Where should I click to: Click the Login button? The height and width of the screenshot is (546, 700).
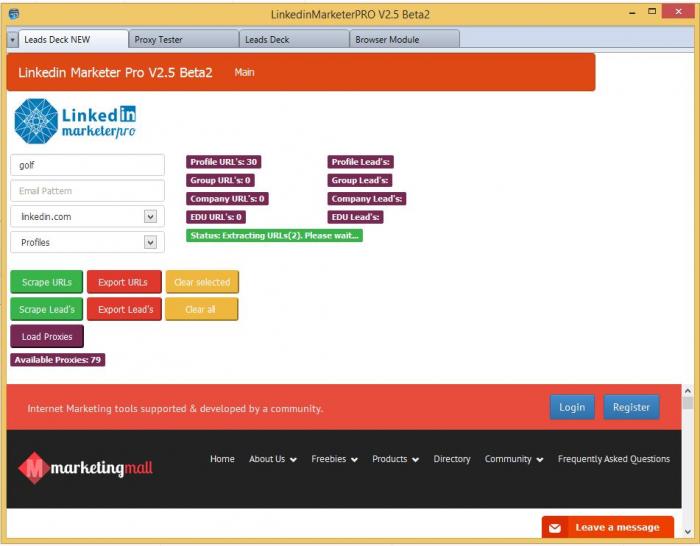click(572, 407)
